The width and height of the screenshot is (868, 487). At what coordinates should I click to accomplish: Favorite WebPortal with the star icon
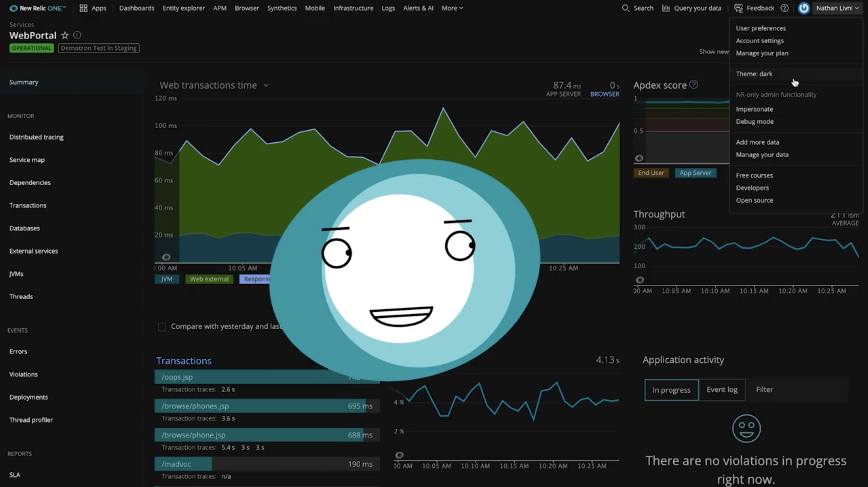click(x=65, y=35)
